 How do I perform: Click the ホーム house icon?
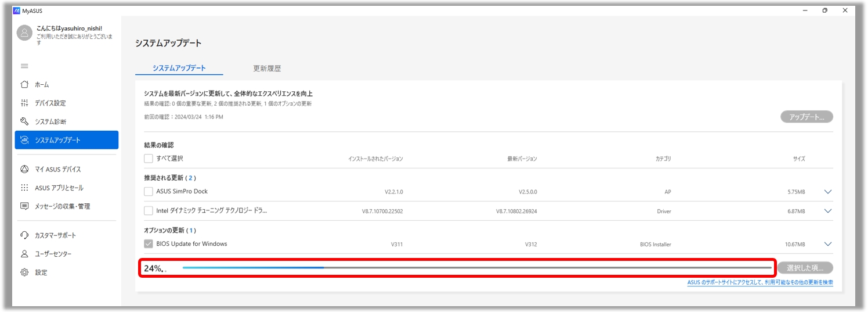(x=24, y=84)
